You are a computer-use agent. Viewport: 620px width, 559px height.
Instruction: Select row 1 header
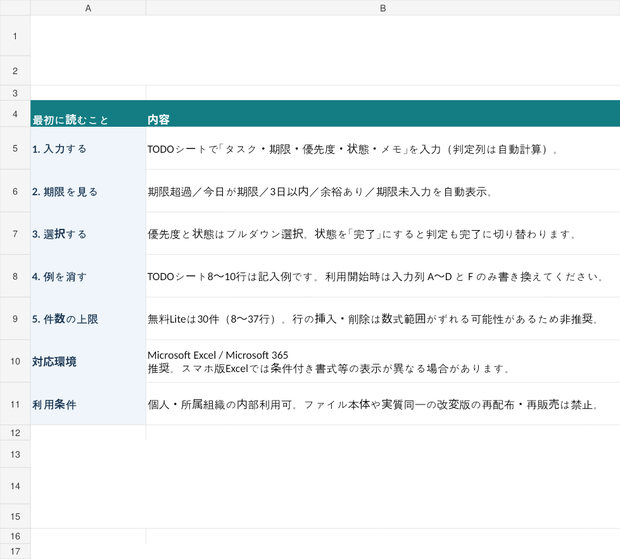15,36
